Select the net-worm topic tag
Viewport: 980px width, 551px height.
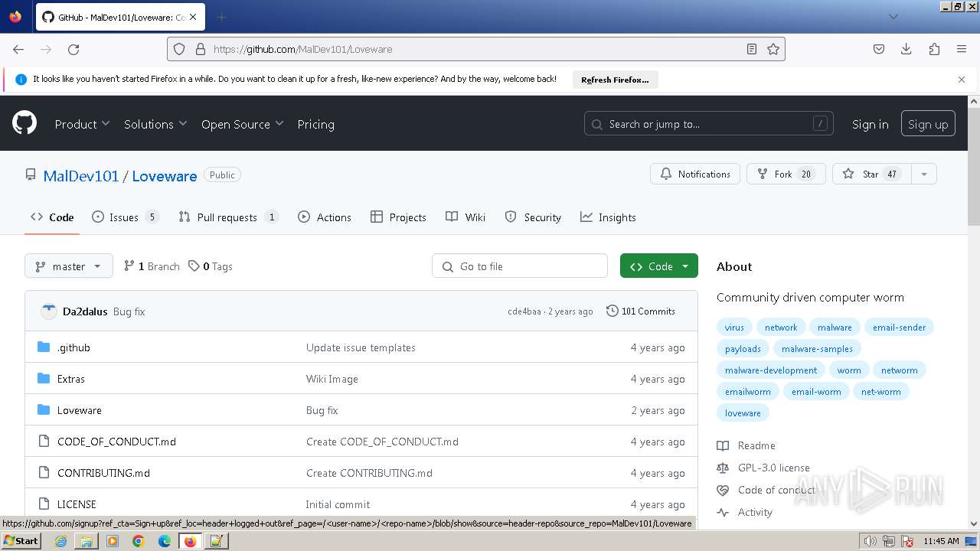coord(881,392)
